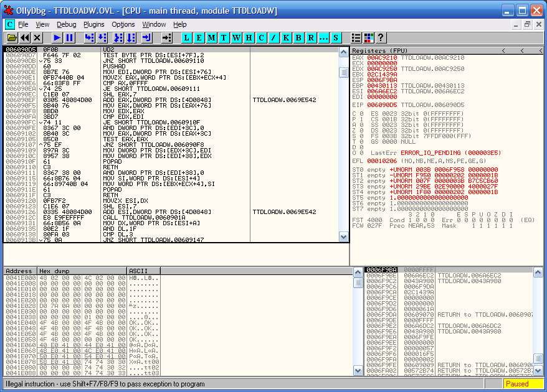Select the EFL value 00010206
The image size is (547, 392).
click(x=382, y=161)
